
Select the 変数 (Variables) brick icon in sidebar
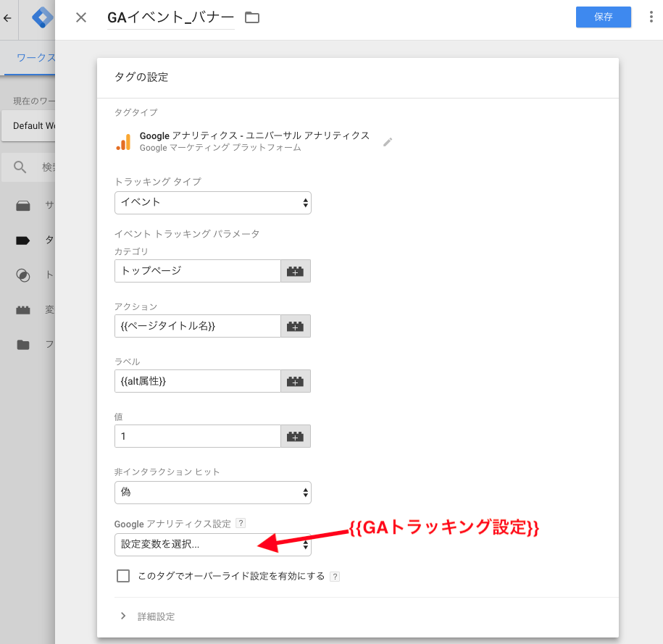[x=22, y=309]
